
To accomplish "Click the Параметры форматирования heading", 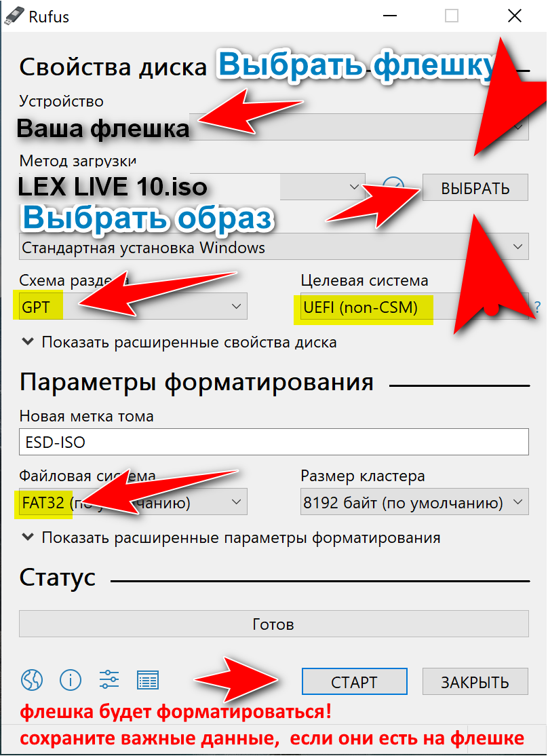I will click(197, 382).
